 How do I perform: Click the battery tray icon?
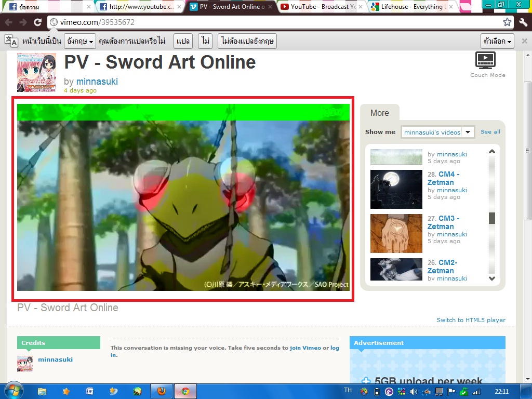point(377,392)
